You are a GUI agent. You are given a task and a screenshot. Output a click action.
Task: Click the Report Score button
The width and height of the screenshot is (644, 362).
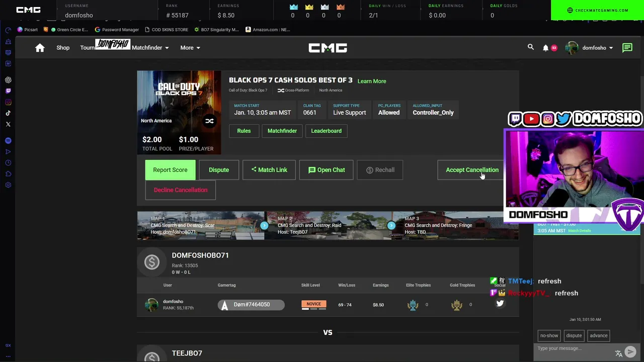point(170,170)
